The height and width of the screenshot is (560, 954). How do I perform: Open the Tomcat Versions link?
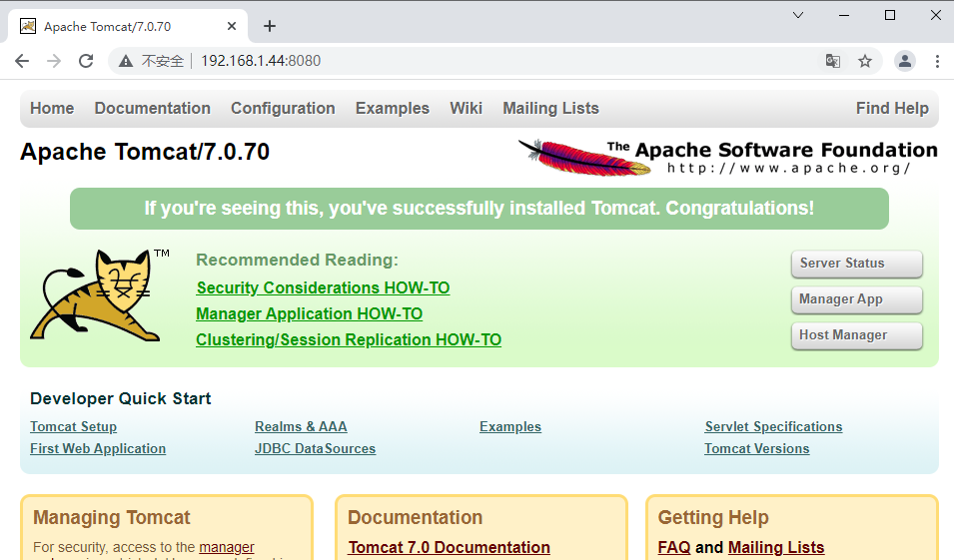(757, 449)
